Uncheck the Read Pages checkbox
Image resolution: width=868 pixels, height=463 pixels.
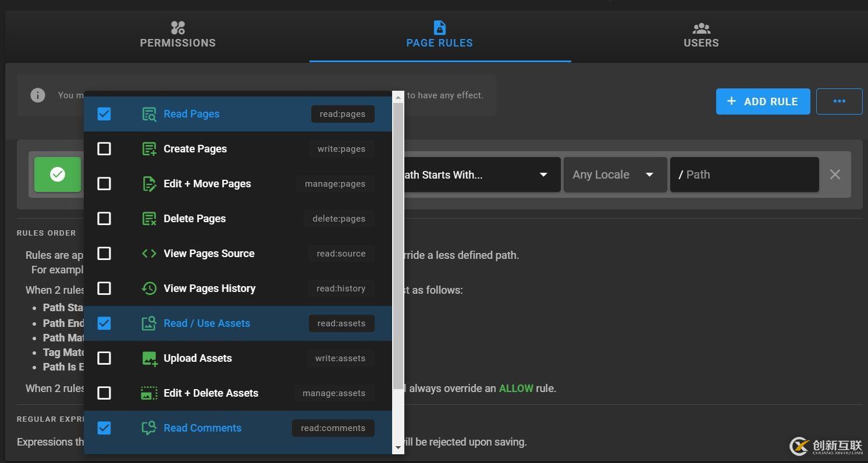(x=104, y=114)
